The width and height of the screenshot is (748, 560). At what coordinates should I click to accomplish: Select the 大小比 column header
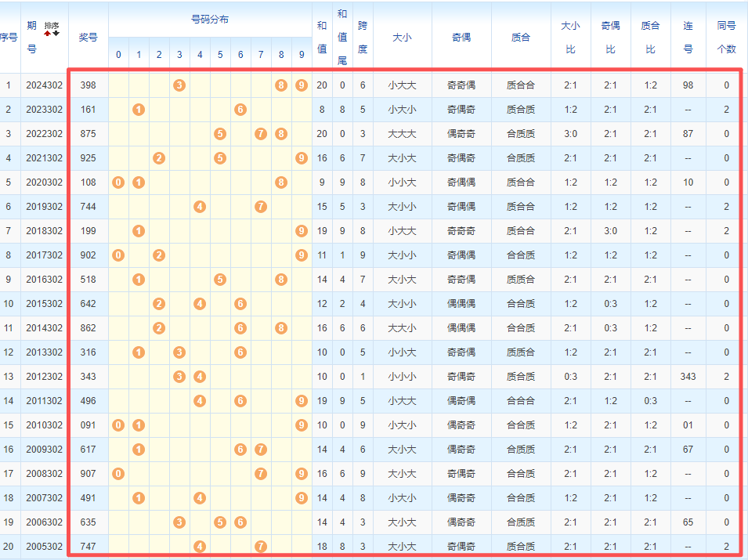(x=570, y=38)
